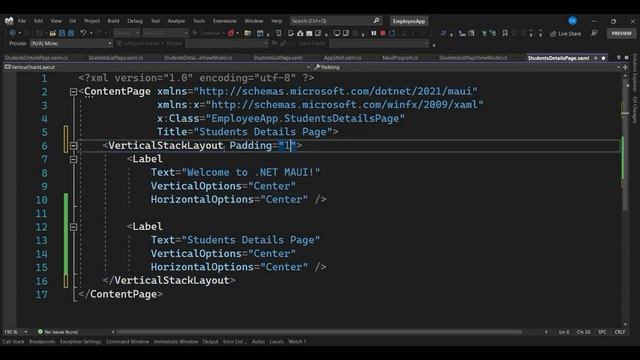Click the navigate backward icon
The width and height of the screenshot is (640, 360).
click(12, 33)
